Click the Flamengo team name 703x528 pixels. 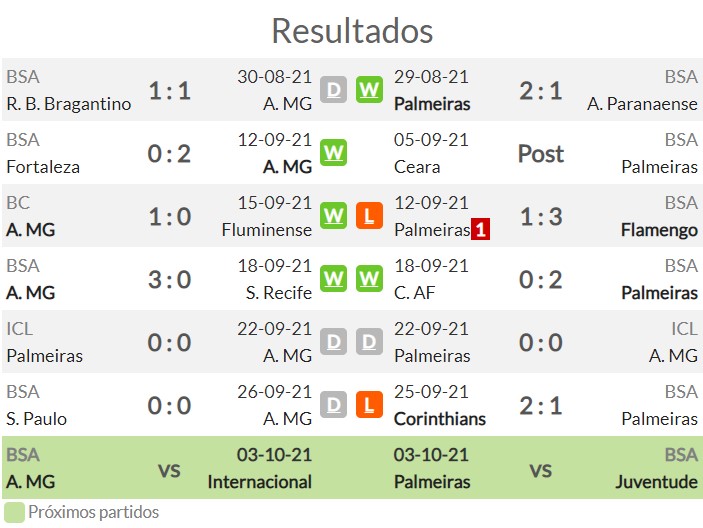coord(659,230)
